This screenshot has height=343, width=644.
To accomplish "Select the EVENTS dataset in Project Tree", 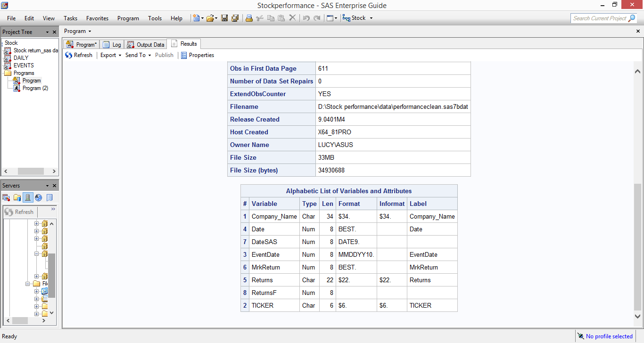I will click(24, 65).
